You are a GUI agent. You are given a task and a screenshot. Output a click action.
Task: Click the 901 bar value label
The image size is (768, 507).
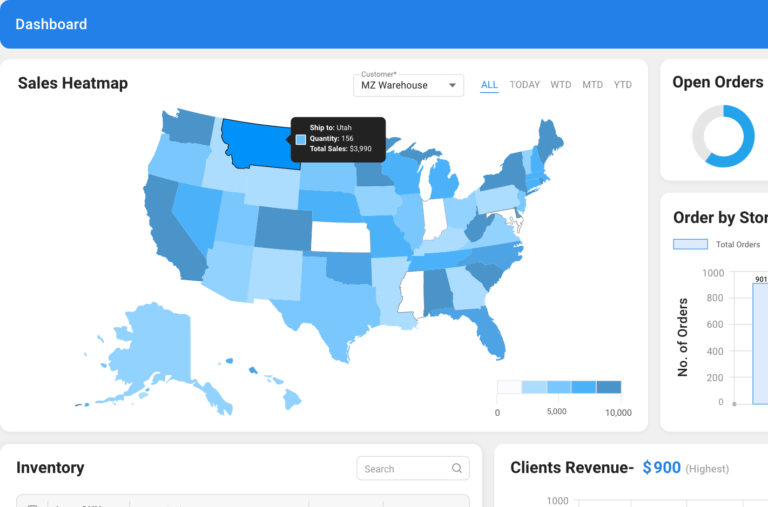pyautogui.click(x=761, y=279)
